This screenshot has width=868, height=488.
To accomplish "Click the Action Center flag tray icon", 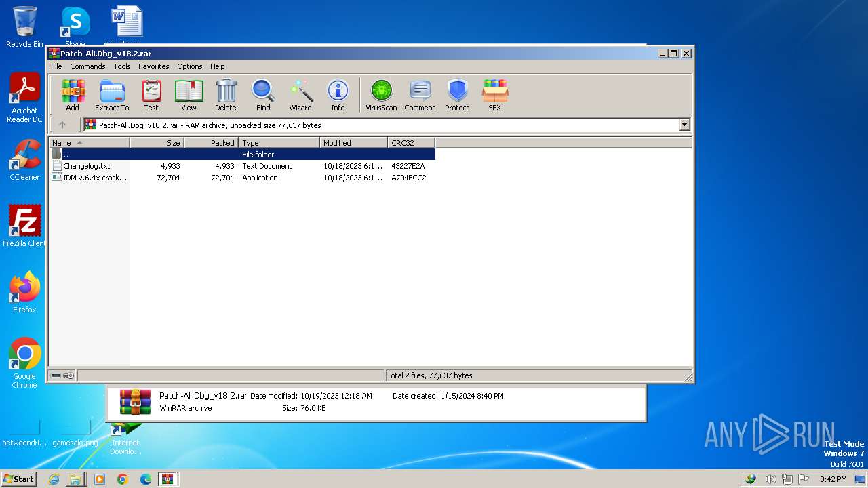I will click(804, 479).
